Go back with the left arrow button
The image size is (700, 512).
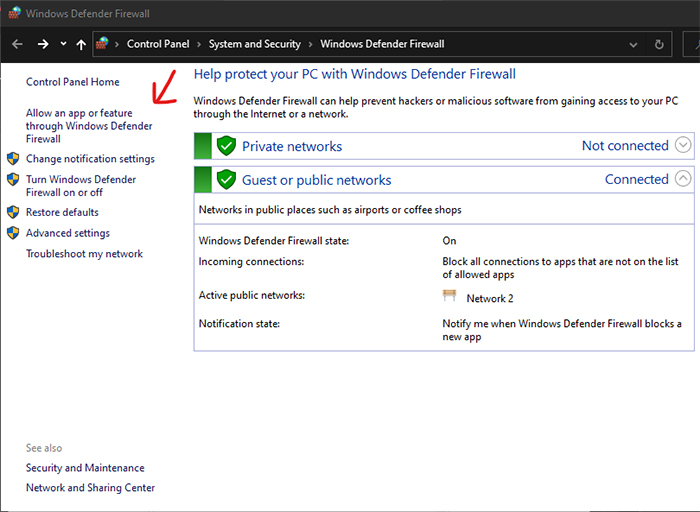[17, 44]
